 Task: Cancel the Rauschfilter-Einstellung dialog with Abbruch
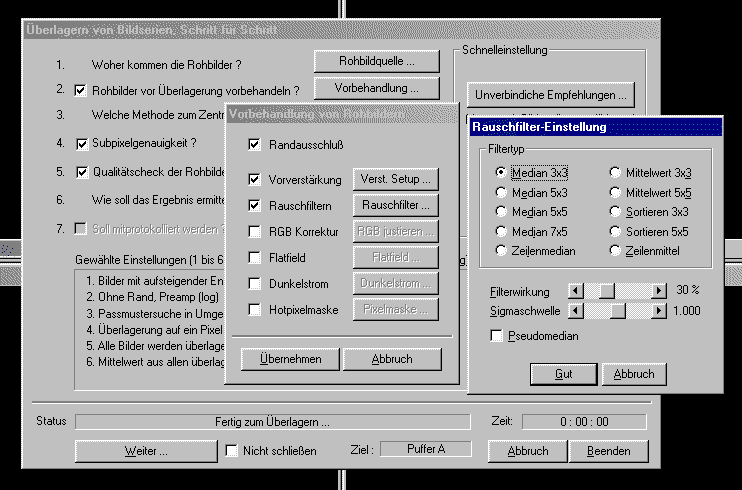(x=634, y=374)
